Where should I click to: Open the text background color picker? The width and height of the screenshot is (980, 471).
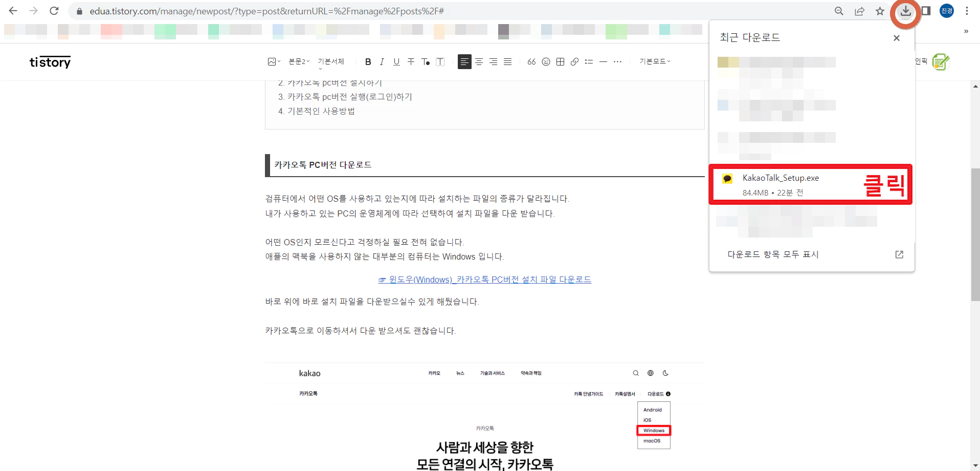coord(440,61)
